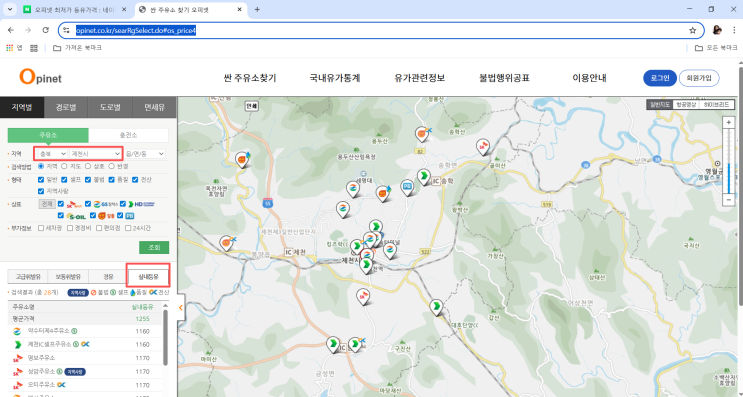Switch map to 하이브리드 view

coord(716,105)
